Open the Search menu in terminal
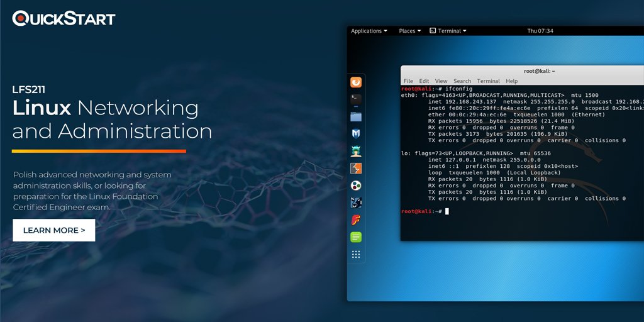Viewport: 644px width, 322px height. (462, 81)
